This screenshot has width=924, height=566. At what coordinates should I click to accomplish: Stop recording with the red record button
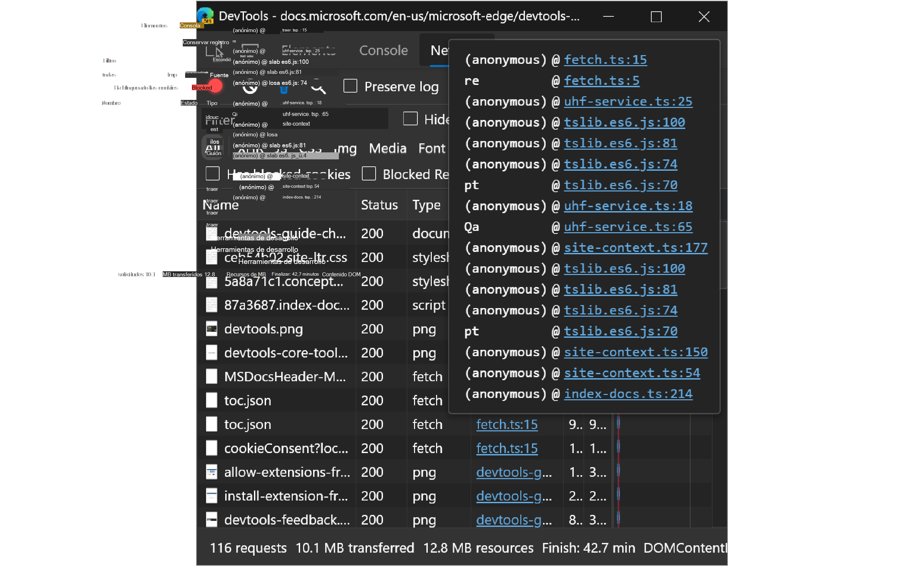pos(216,87)
